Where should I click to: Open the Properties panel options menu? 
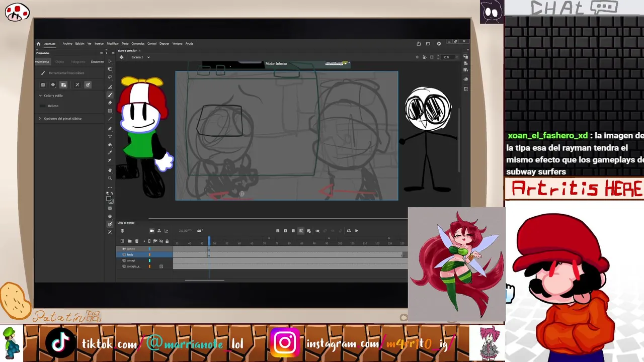(101, 53)
